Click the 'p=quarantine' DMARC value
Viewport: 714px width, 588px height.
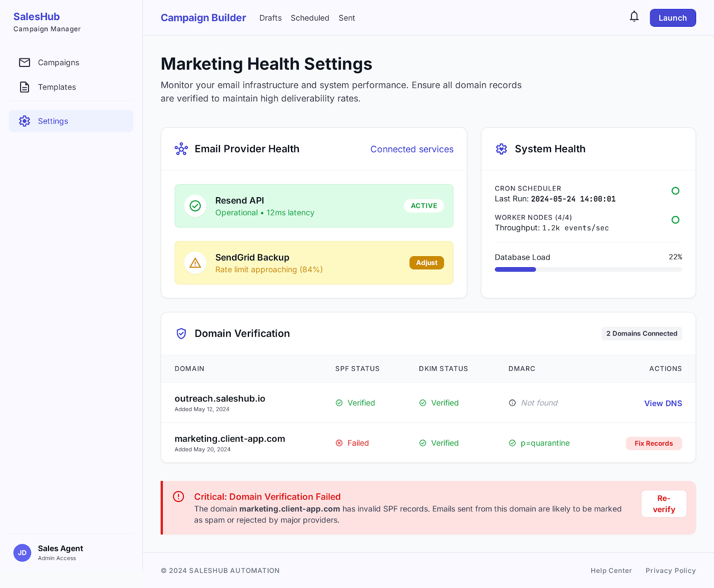click(545, 443)
